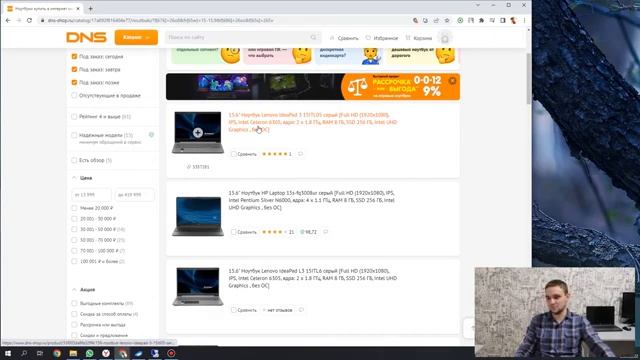Open HP Laptop 15s-fq3008ur product title

[x=311, y=200]
